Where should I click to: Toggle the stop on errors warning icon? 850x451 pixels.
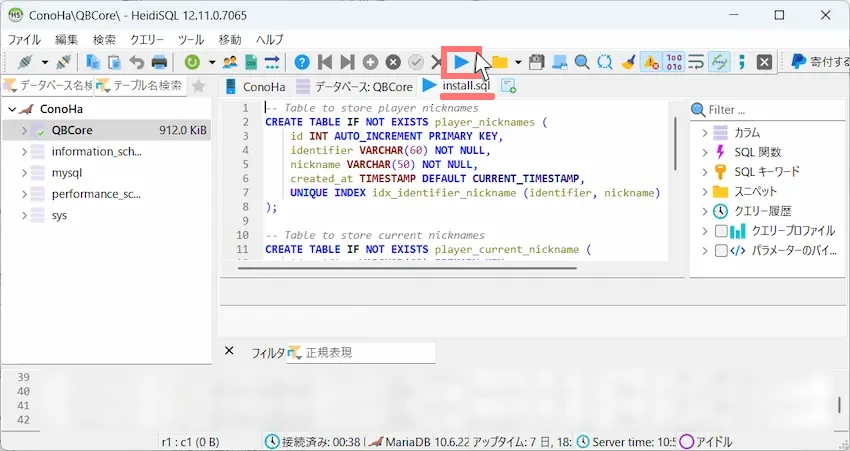(x=651, y=62)
